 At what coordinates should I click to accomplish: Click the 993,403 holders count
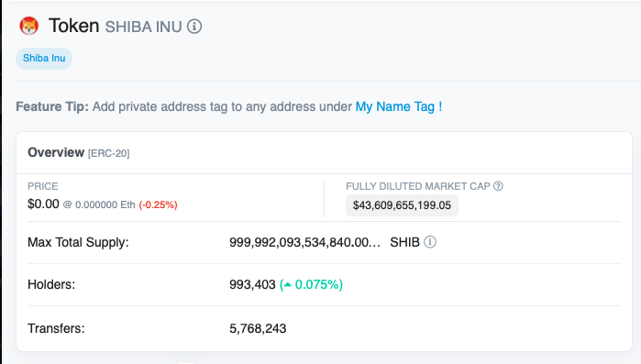click(x=252, y=284)
